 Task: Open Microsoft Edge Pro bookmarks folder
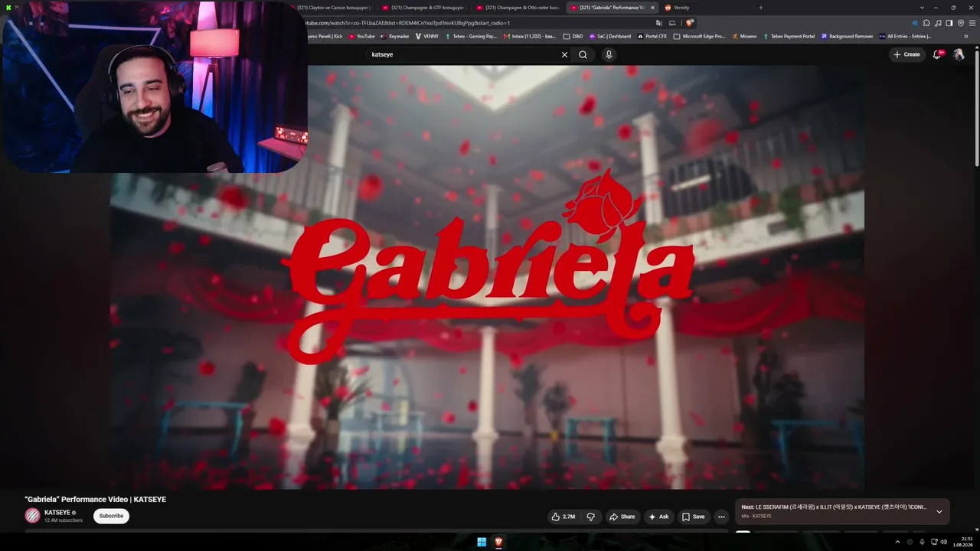(x=699, y=36)
